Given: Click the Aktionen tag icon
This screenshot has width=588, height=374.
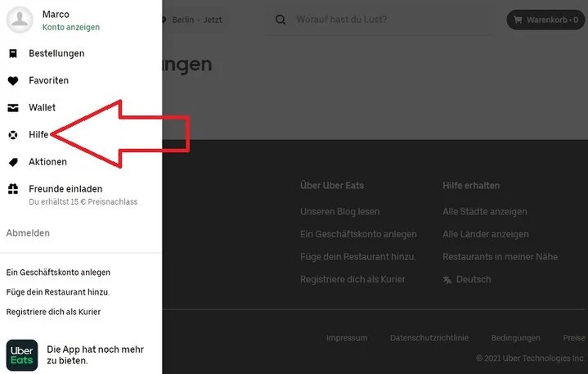Looking at the screenshot, I should tap(13, 162).
